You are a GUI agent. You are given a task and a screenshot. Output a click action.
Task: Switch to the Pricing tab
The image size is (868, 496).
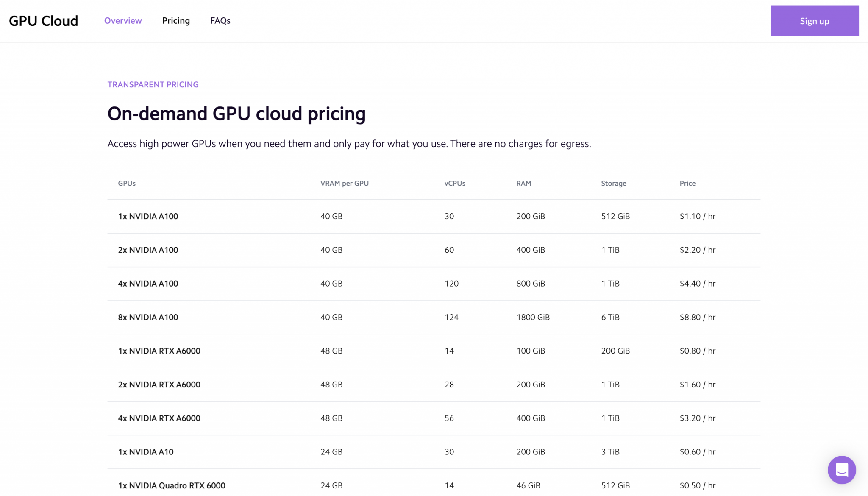click(x=176, y=20)
